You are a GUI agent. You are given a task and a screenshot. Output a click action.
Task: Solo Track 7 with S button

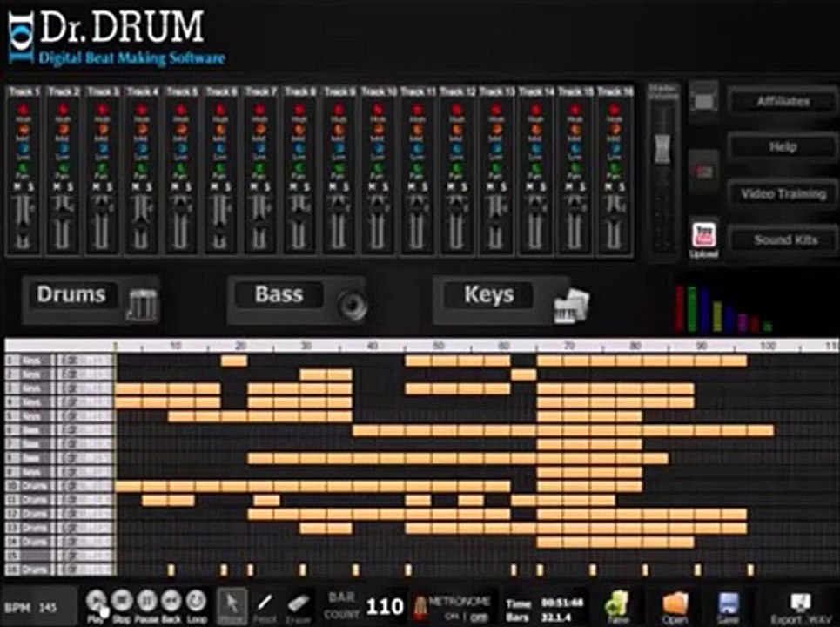pyautogui.click(x=266, y=186)
